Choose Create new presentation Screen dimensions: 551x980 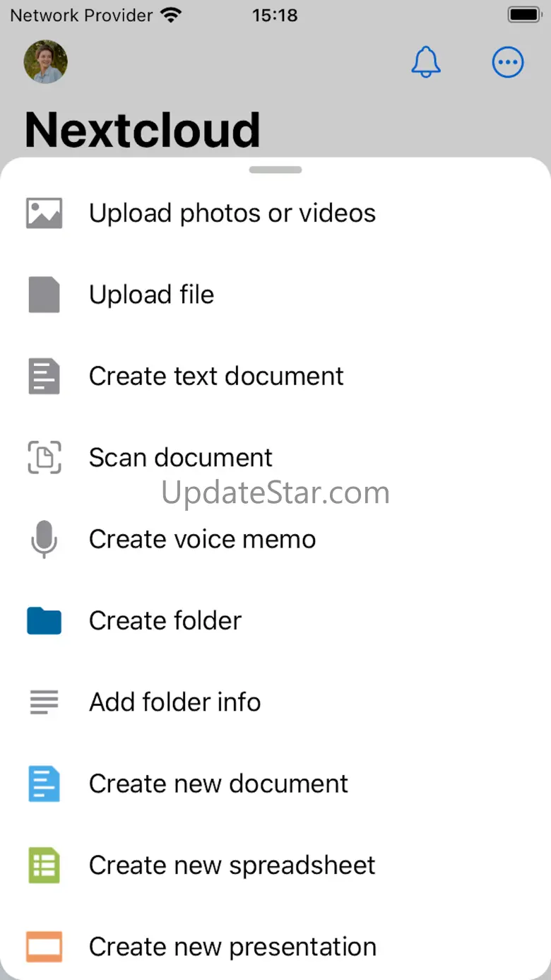[x=275, y=947]
